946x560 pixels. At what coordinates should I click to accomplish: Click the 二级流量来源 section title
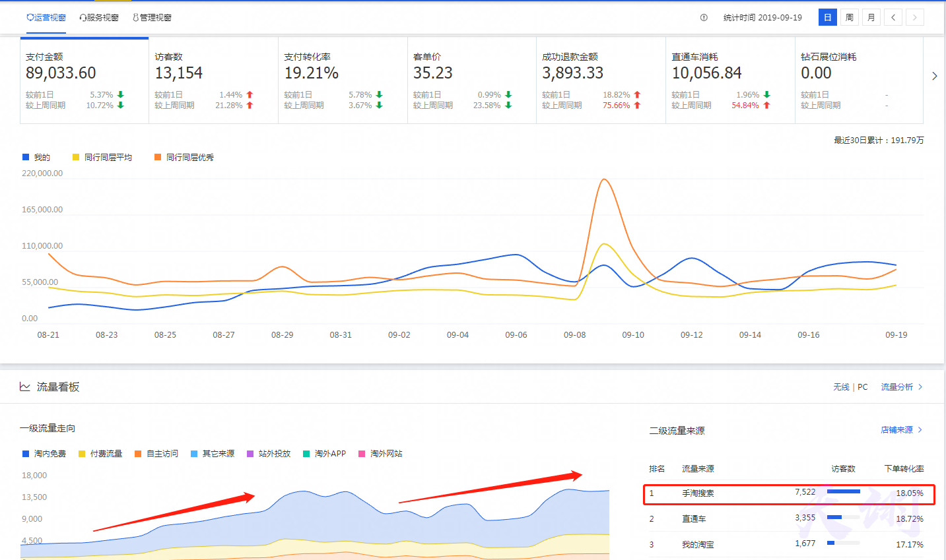coord(677,431)
